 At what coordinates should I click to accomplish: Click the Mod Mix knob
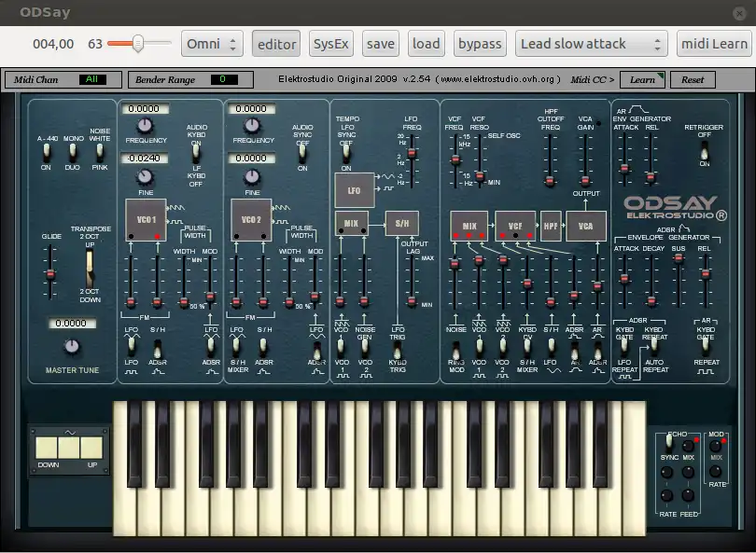[x=716, y=446]
